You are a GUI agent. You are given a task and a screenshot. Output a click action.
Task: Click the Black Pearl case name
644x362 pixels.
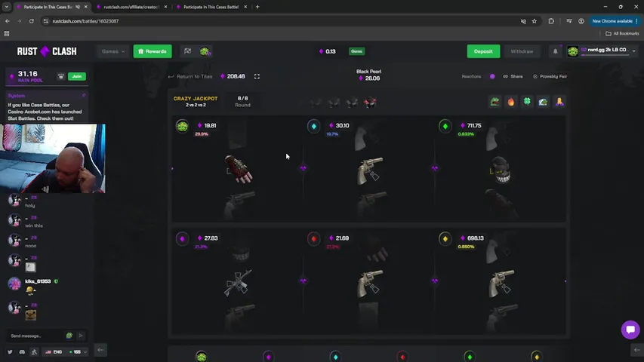[369, 72]
